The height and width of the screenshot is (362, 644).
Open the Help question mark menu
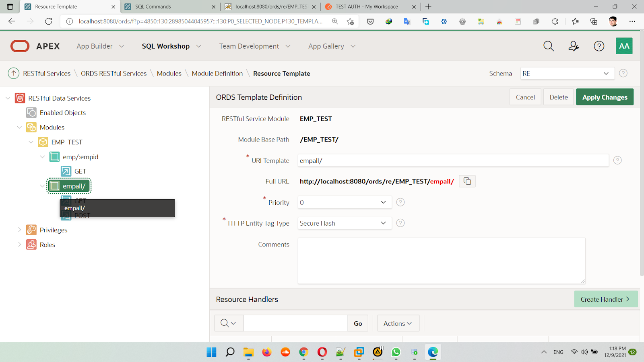[599, 46]
